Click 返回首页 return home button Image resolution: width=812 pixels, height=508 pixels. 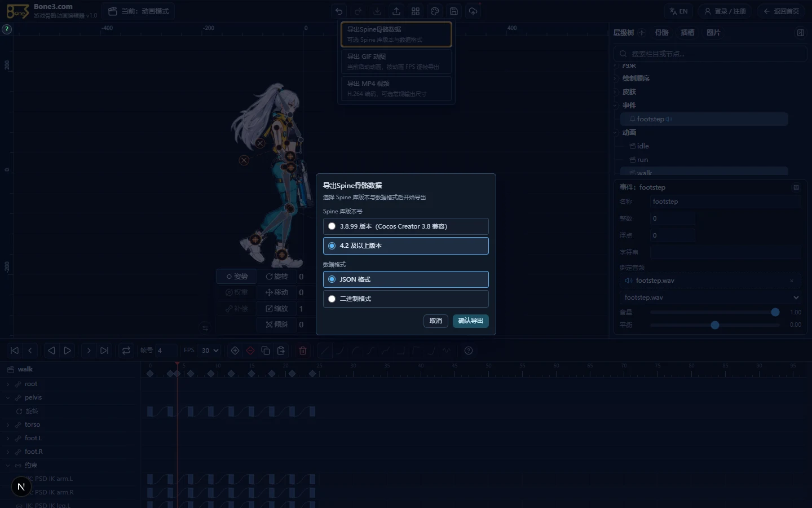click(782, 11)
